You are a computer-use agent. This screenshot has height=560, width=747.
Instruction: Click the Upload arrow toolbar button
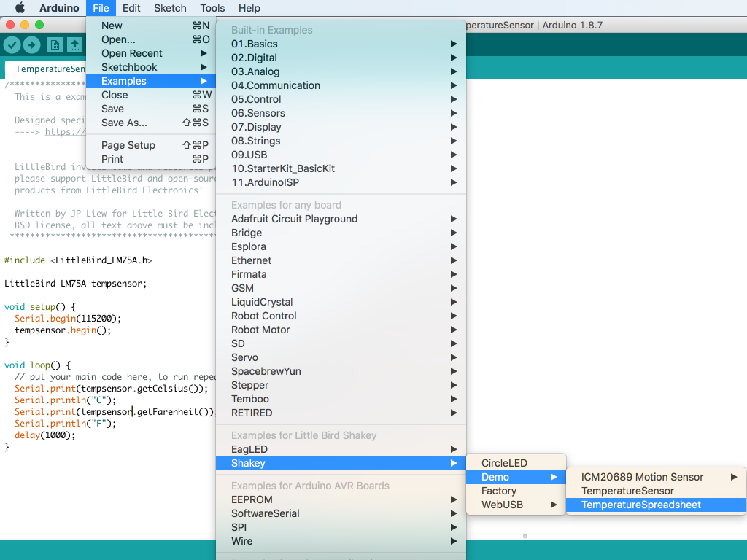point(32,45)
